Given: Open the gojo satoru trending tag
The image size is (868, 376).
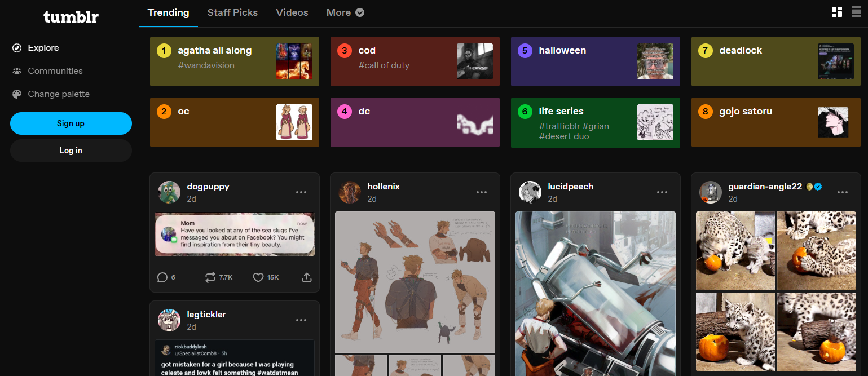Looking at the screenshot, I should (776, 122).
